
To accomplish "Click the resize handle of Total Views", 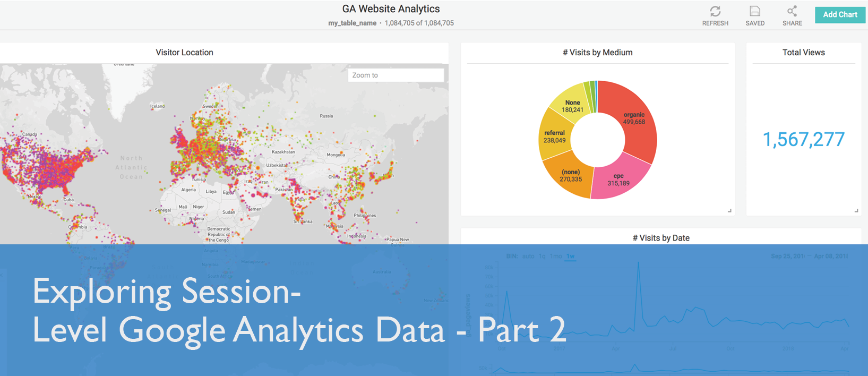I will coord(856,211).
